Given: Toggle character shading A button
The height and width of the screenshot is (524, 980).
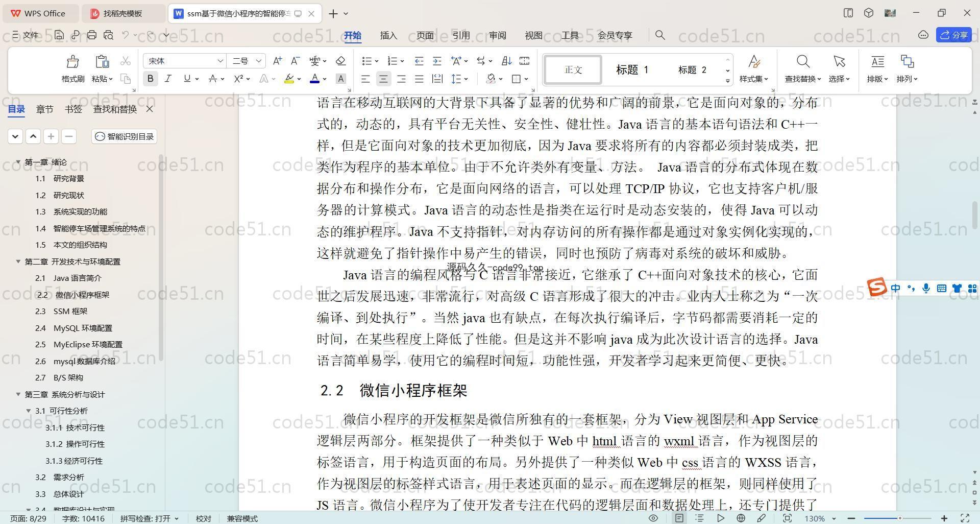Looking at the screenshot, I should click(x=341, y=79).
